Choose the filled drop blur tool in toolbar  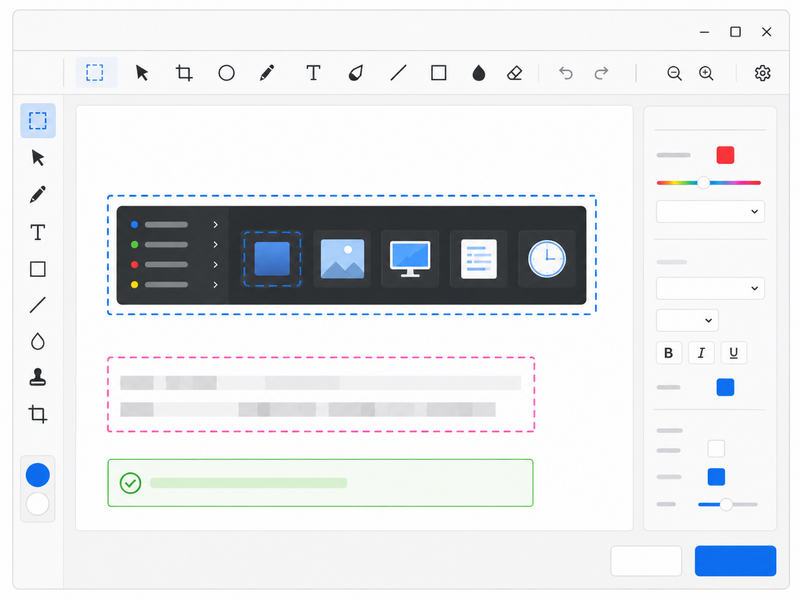coord(479,73)
